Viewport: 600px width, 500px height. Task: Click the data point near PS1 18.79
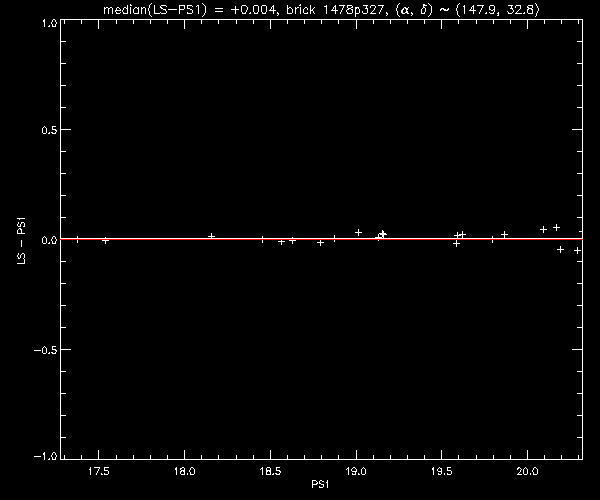click(x=321, y=243)
